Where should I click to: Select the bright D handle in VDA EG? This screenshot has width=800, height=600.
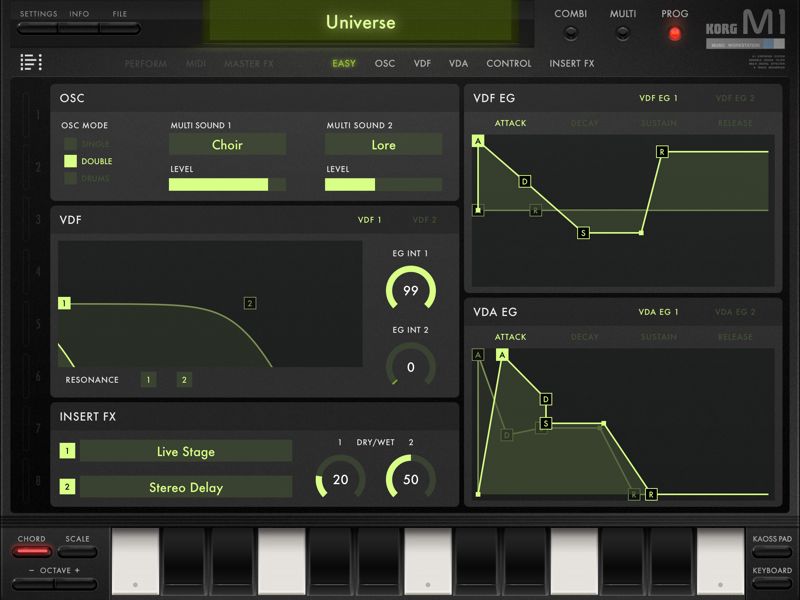point(545,399)
